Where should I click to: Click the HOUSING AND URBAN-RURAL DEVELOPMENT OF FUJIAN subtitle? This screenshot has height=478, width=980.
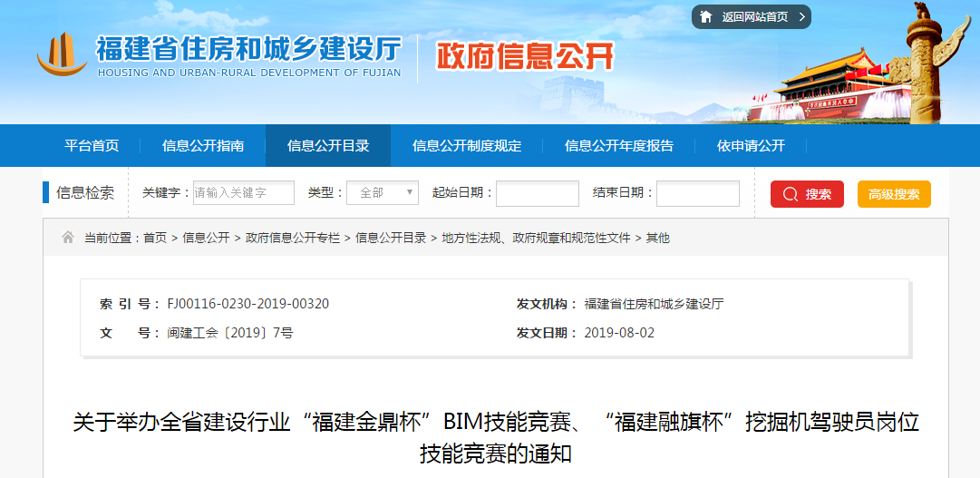[249, 73]
